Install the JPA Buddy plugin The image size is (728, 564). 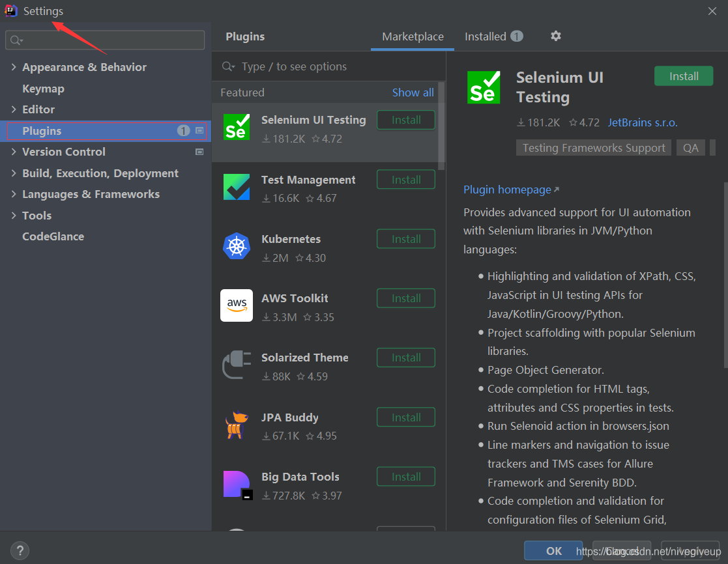[406, 417]
